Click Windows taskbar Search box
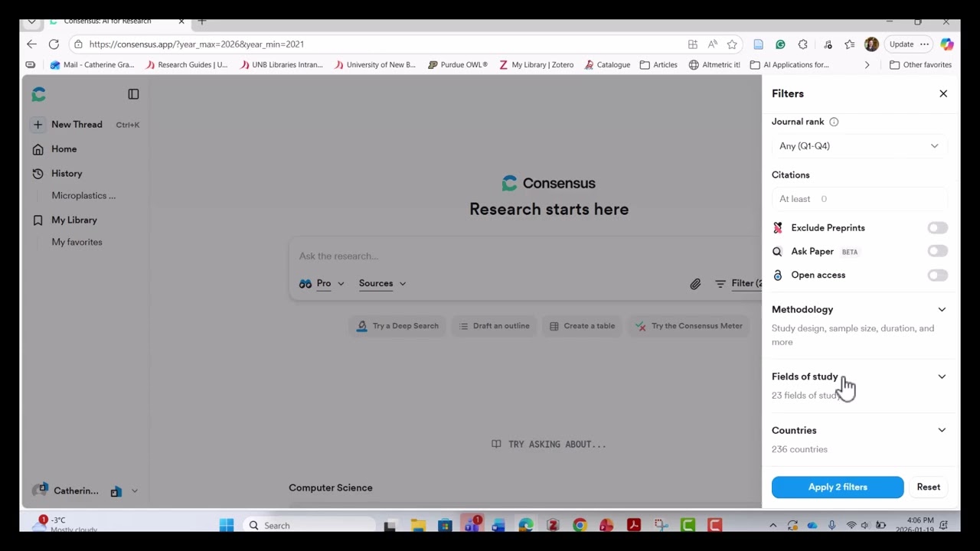This screenshot has height=551, width=980. pyautogui.click(x=310, y=526)
